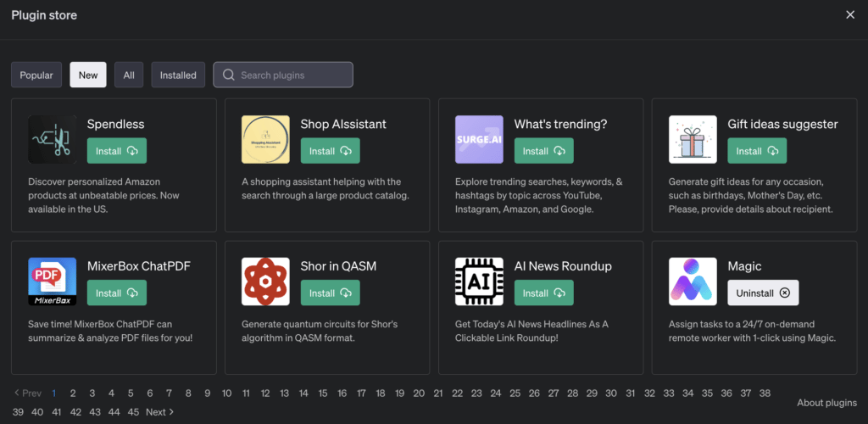Image resolution: width=868 pixels, height=424 pixels.
Task: Uninstall the Magic plugin
Action: [762, 293]
